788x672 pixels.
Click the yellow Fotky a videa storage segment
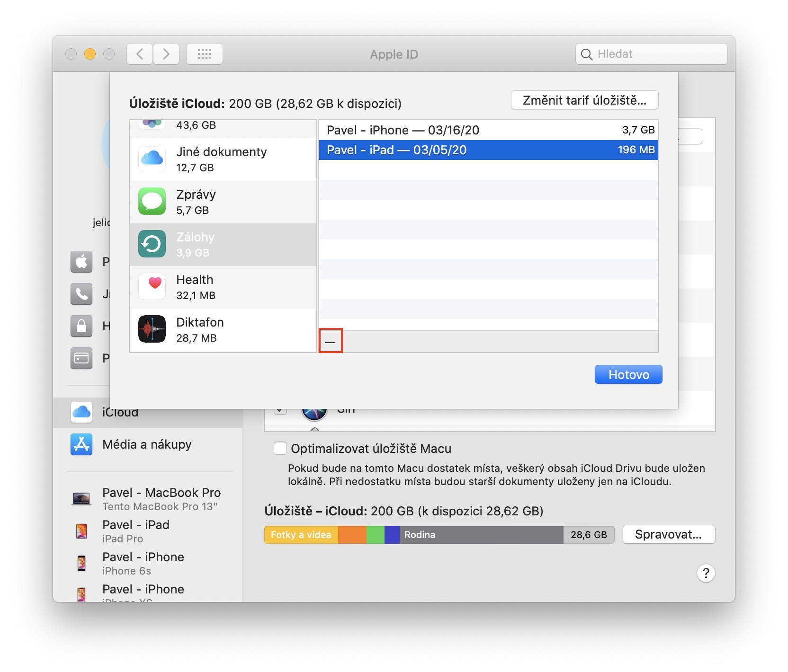(x=301, y=535)
